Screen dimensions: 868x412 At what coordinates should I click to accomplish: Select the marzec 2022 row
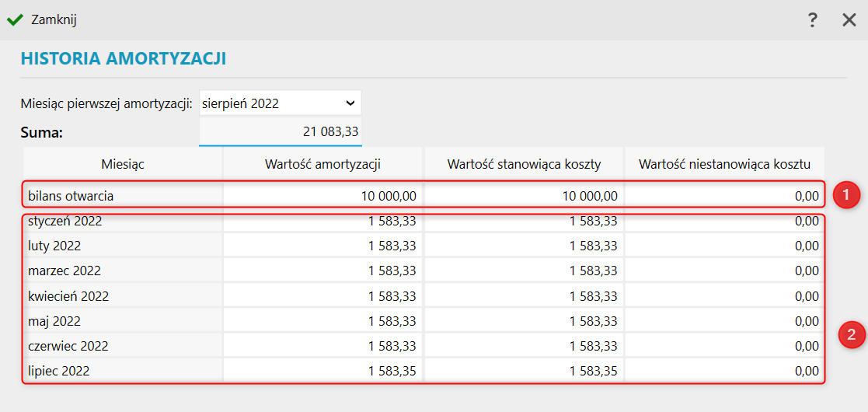tap(424, 271)
